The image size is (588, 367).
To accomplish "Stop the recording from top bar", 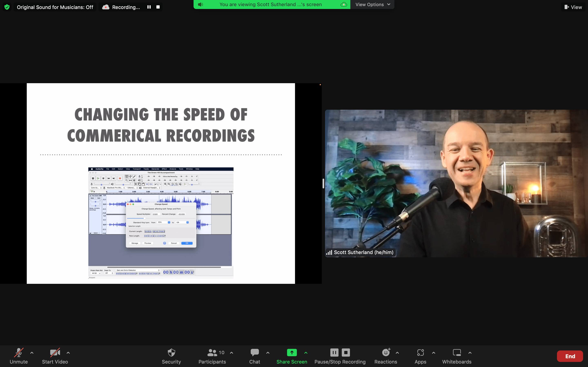I will point(158,7).
